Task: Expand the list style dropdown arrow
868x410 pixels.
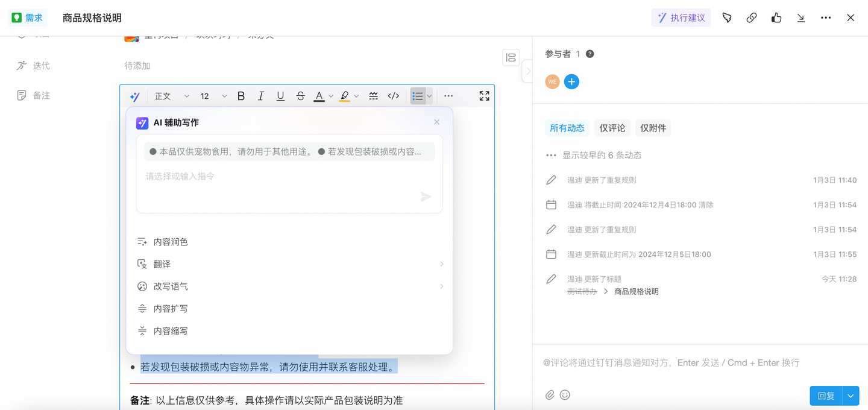Action: 429,96
